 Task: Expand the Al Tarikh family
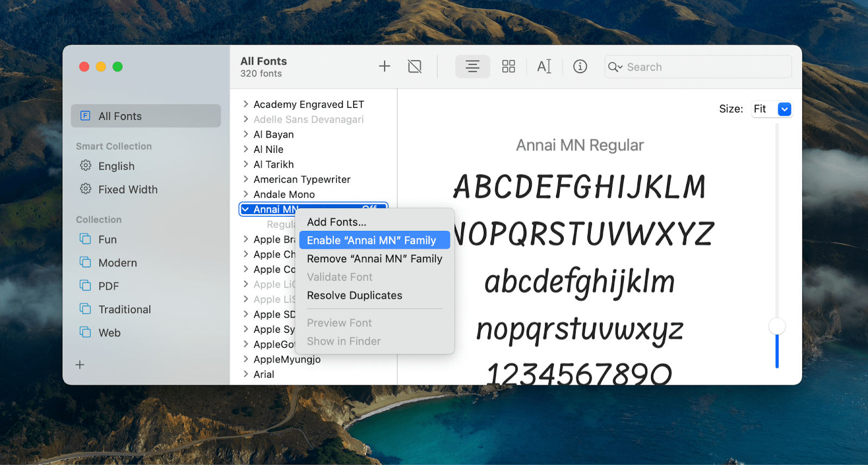click(246, 164)
